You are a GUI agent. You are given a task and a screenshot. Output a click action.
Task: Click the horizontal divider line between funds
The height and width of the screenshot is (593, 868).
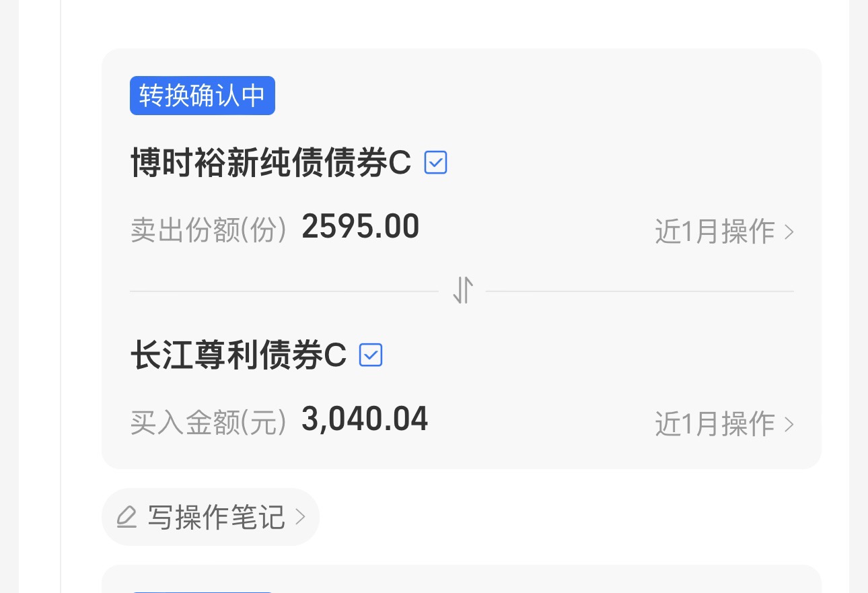coord(284,291)
